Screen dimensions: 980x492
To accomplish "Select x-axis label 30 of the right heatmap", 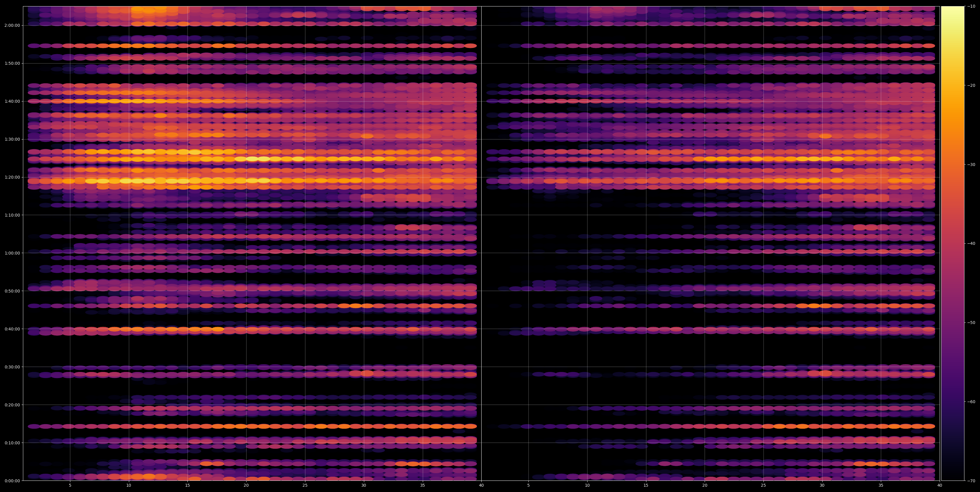I will [822, 486].
